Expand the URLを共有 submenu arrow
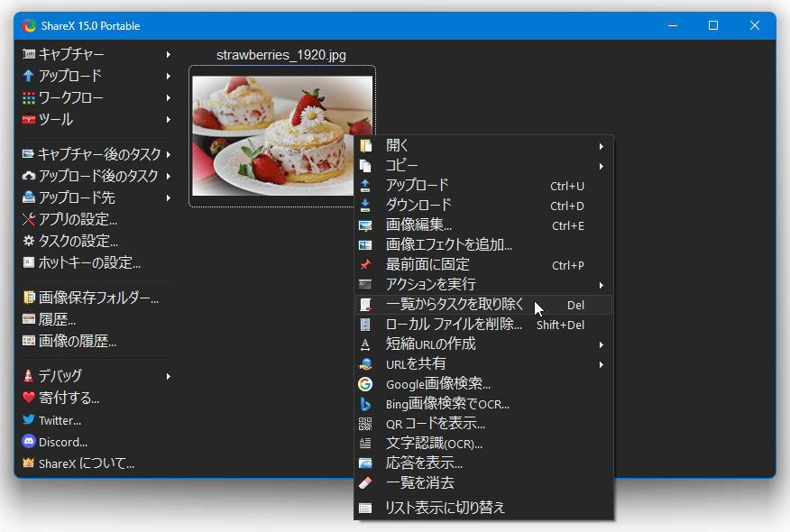Screen dimensions: 790x532 click(601, 364)
